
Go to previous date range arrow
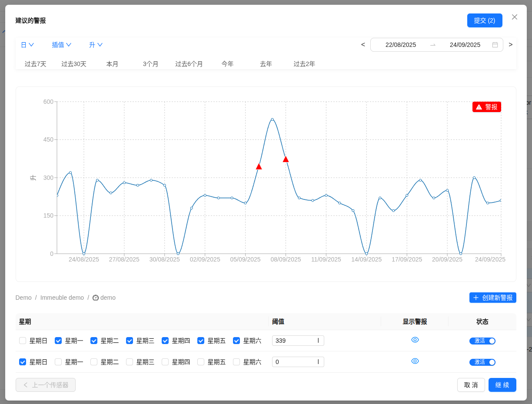363,45
